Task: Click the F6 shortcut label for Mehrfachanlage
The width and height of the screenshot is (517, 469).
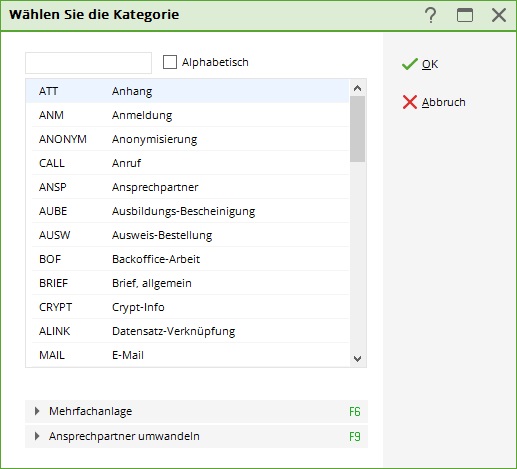Action: (x=355, y=412)
